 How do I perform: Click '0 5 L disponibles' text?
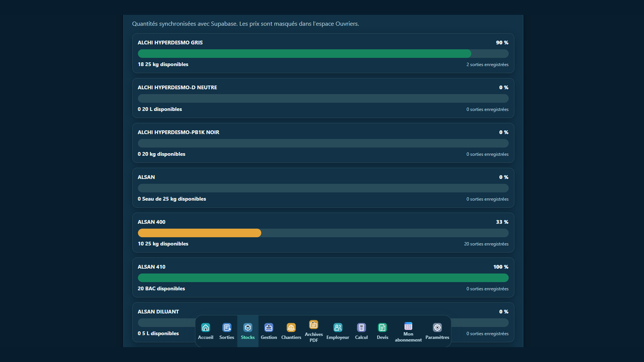[x=158, y=333]
